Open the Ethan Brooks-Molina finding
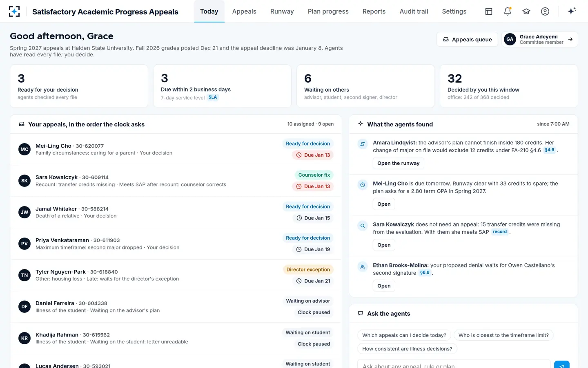Screen dimensions: 588x368 384,286
